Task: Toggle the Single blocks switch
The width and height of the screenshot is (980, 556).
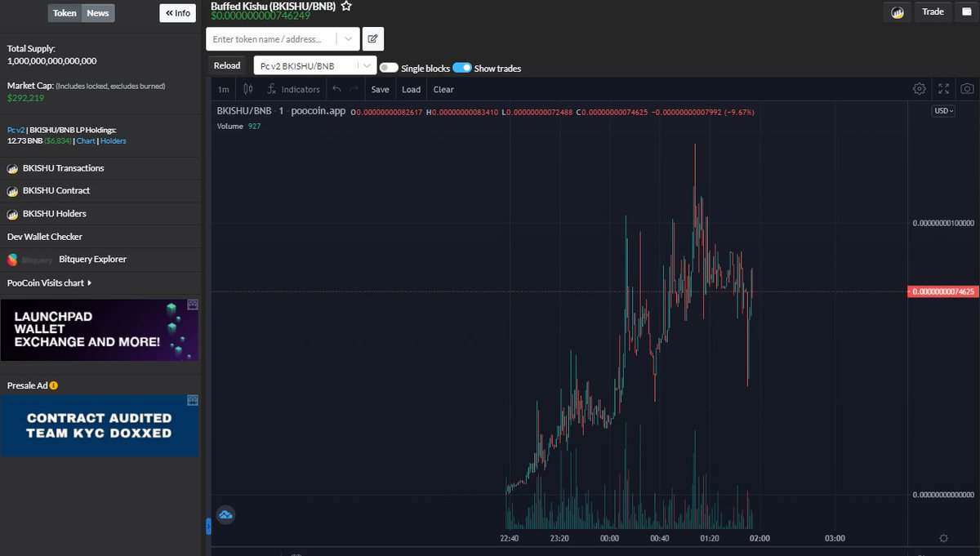Action: pos(389,69)
